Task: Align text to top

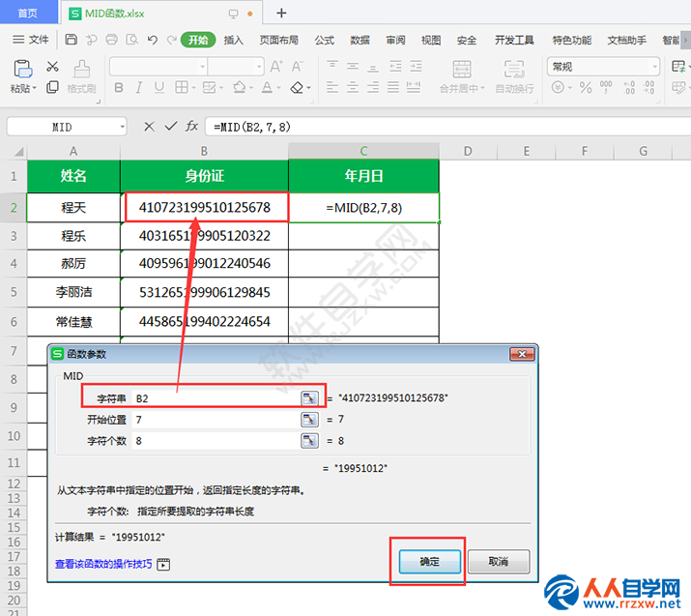Action: [332, 66]
